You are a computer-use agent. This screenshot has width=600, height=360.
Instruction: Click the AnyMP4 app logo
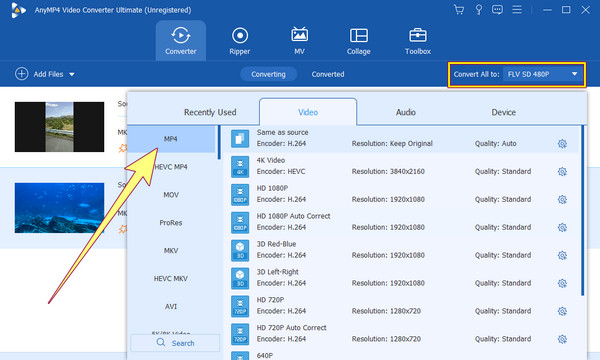point(18,10)
